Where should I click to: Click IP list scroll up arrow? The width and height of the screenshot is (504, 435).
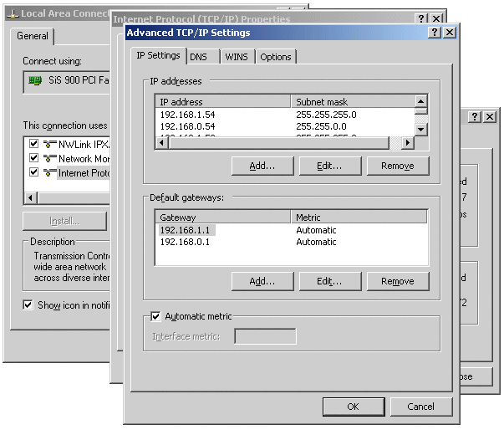pyautogui.click(x=420, y=102)
